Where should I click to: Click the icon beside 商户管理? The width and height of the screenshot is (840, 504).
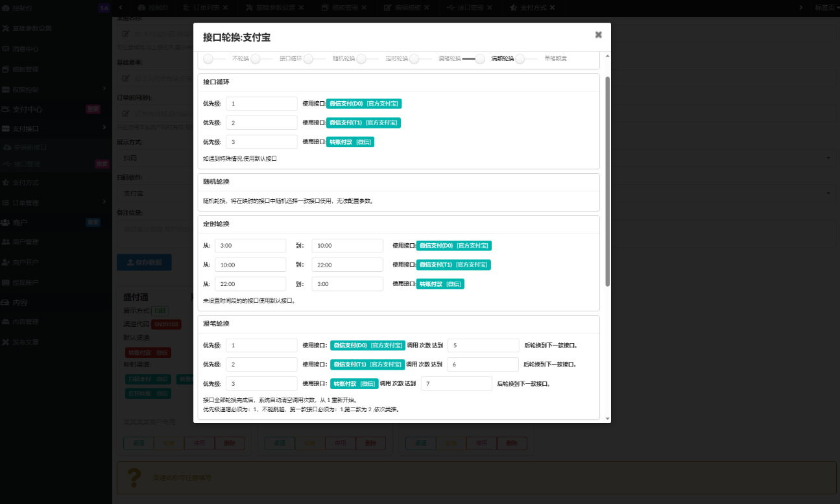(6, 242)
